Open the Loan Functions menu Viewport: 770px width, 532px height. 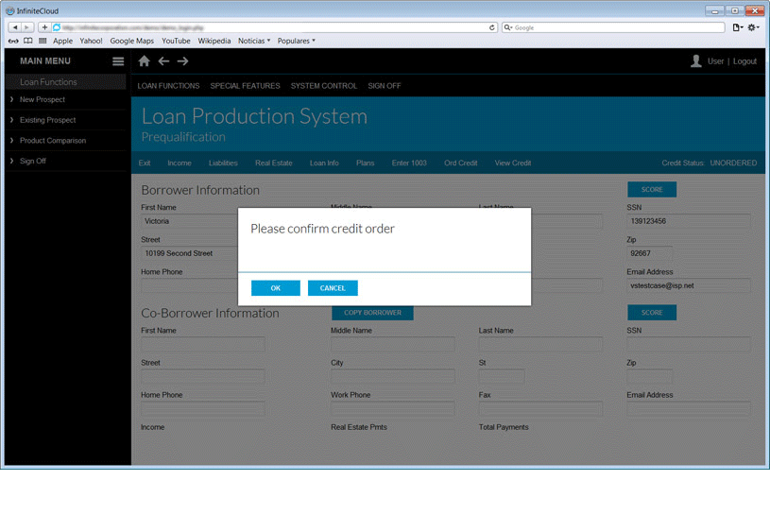168,86
